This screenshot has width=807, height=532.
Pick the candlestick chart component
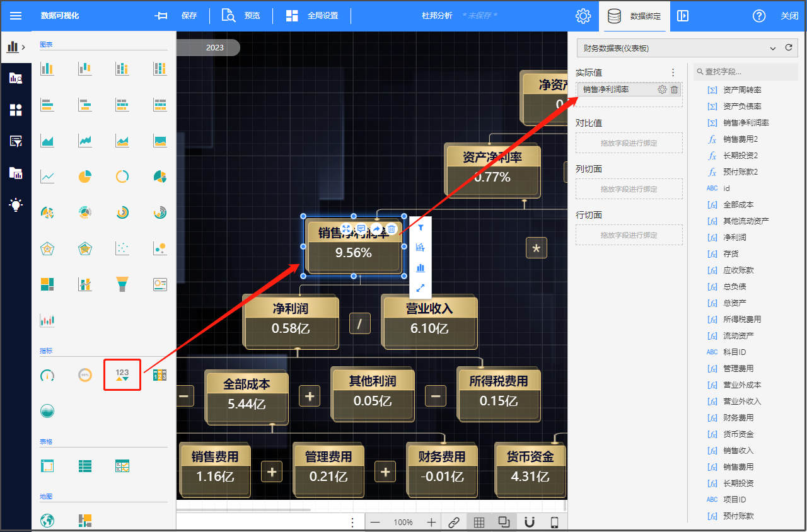pos(47,320)
